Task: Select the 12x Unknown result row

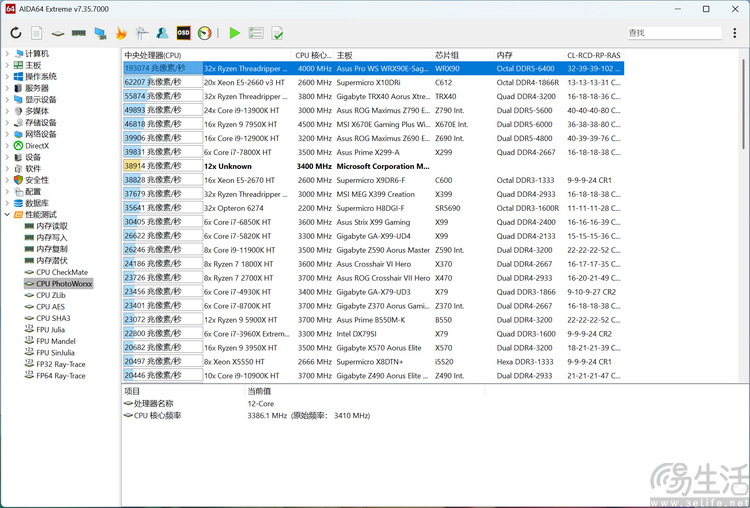Action: (373, 166)
